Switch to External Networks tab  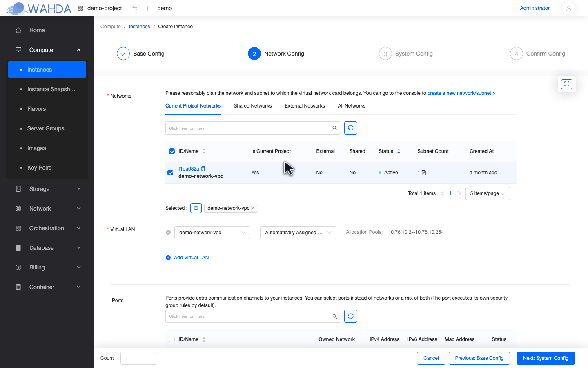(305, 106)
